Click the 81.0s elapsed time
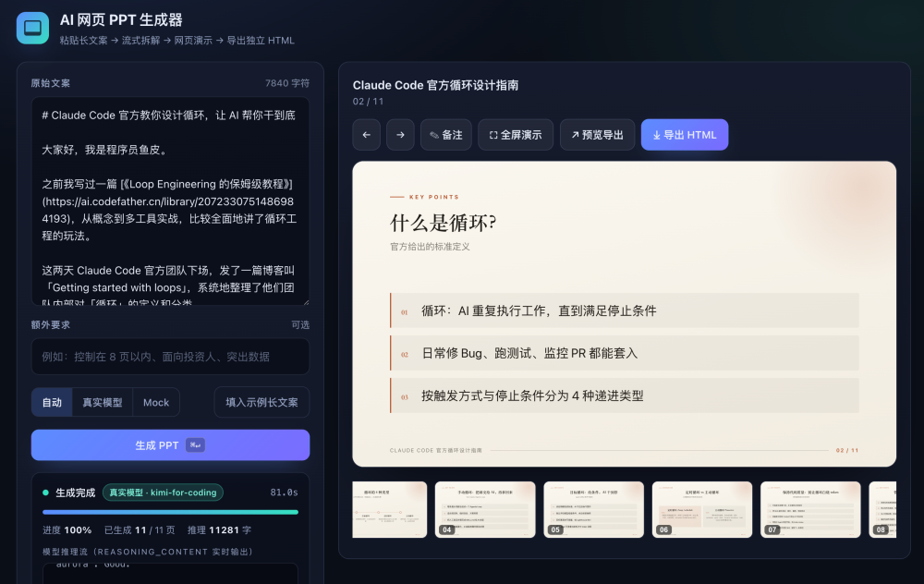This screenshot has height=584, width=924. 284,493
